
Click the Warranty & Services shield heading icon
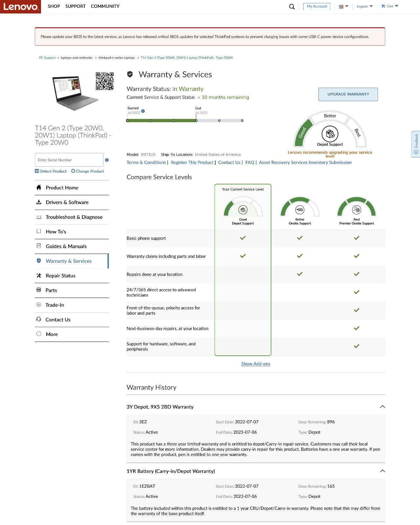point(130,74)
